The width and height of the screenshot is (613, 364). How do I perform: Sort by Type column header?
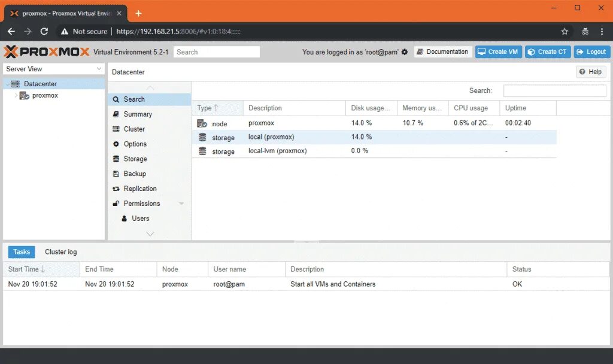(217, 108)
